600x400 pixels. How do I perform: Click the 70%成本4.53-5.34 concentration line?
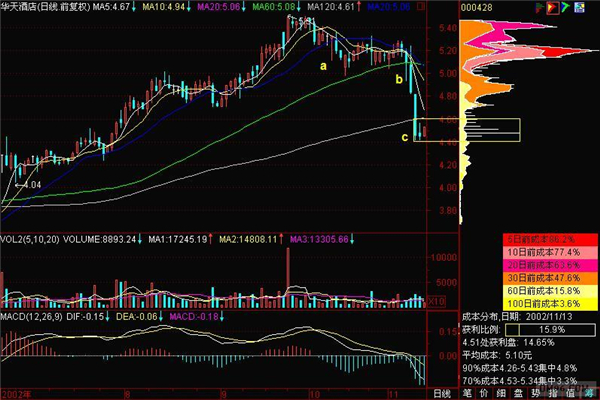(x=520, y=381)
